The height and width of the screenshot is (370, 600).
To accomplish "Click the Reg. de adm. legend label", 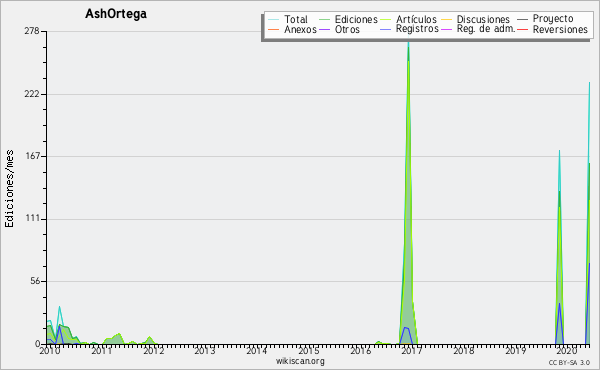I will (486, 29).
